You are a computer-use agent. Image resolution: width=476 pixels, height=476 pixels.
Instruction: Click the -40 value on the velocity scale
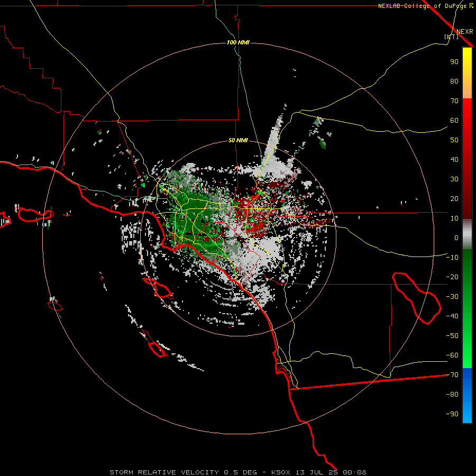coord(452,316)
